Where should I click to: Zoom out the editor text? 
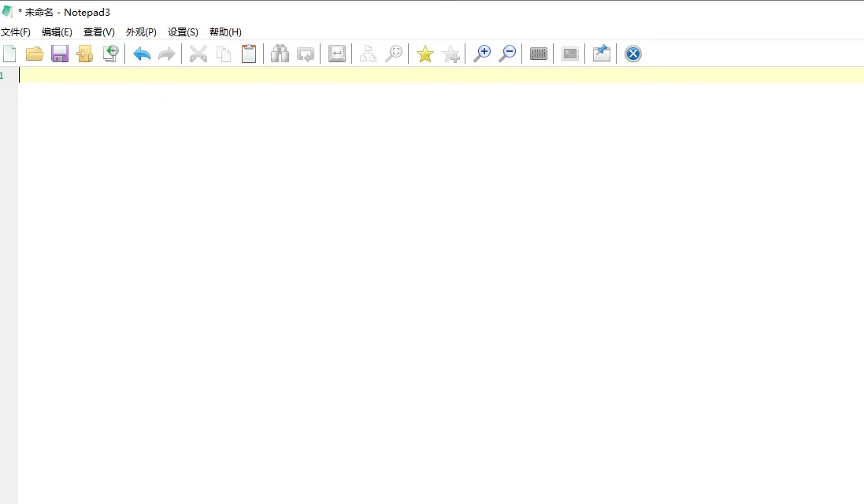(506, 53)
